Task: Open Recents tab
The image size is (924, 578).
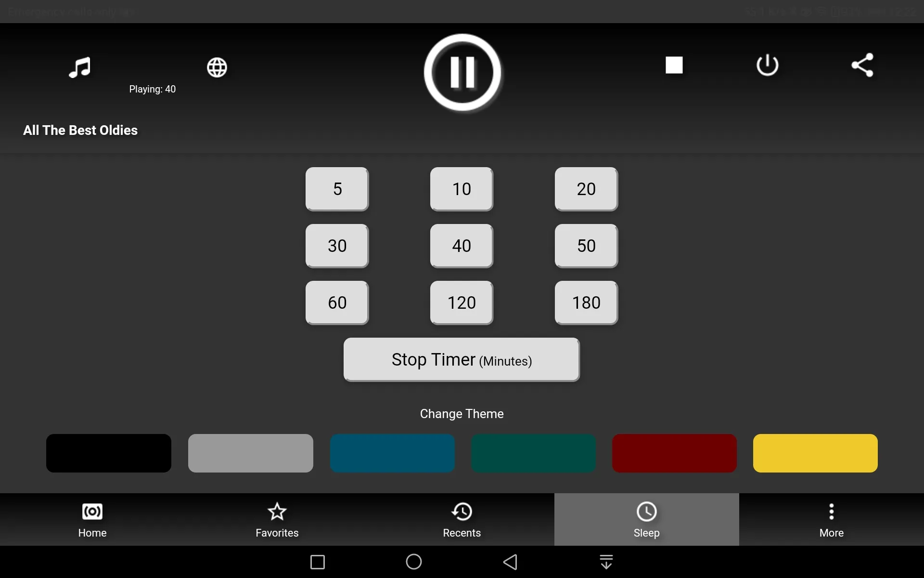Action: click(462, 519)
